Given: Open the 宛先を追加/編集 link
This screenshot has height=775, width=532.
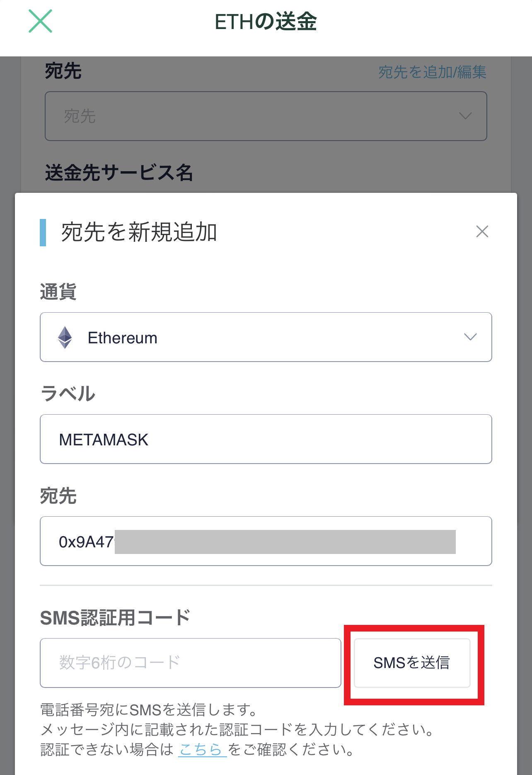Looking at the screenshot, I should pyautogui.click(x=432, y=72).
